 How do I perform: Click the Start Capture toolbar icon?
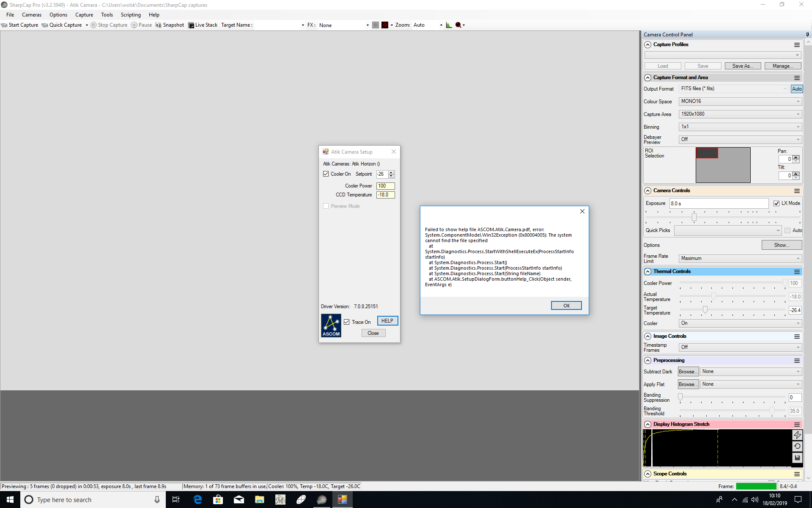[x=4, y=25]
